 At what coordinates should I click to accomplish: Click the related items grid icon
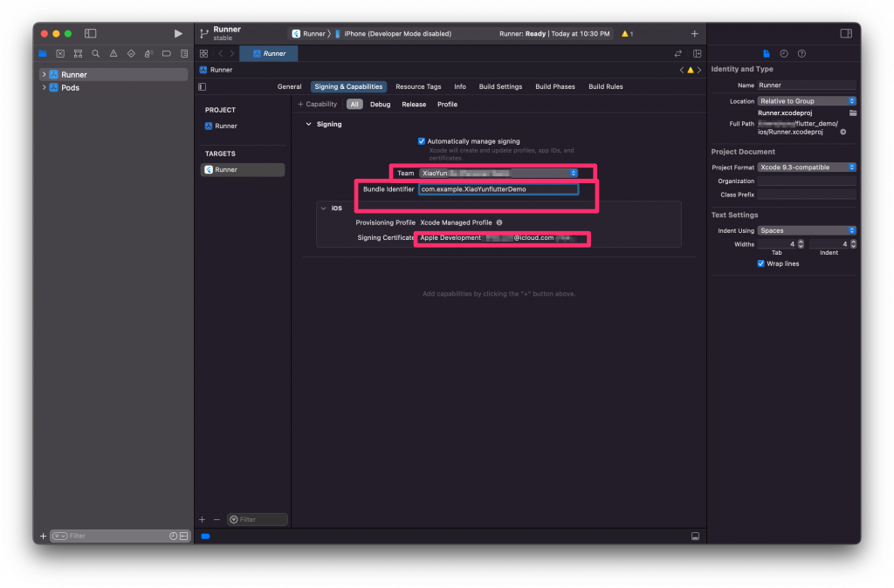(203, 53)
